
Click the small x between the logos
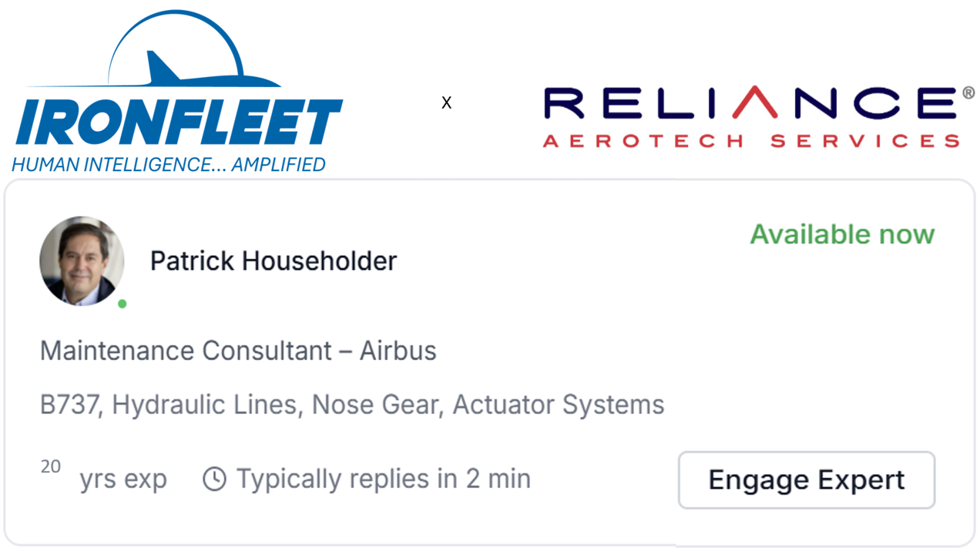pyautogui.click(x=446, y=103)
